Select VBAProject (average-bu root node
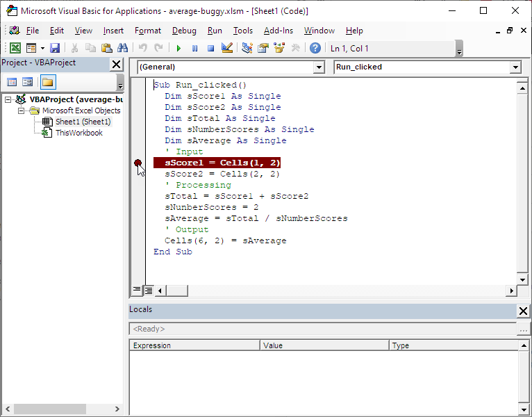 click(x=76, y=99)
